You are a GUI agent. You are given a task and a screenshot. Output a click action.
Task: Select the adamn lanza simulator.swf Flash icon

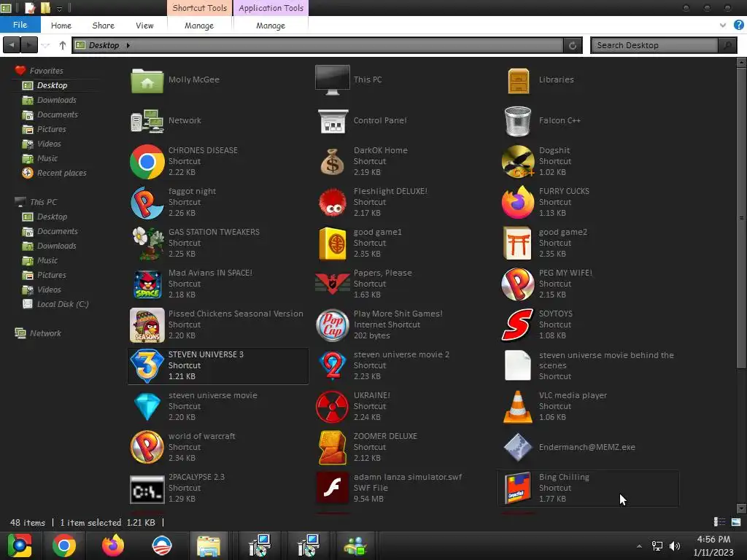(333, 488)
